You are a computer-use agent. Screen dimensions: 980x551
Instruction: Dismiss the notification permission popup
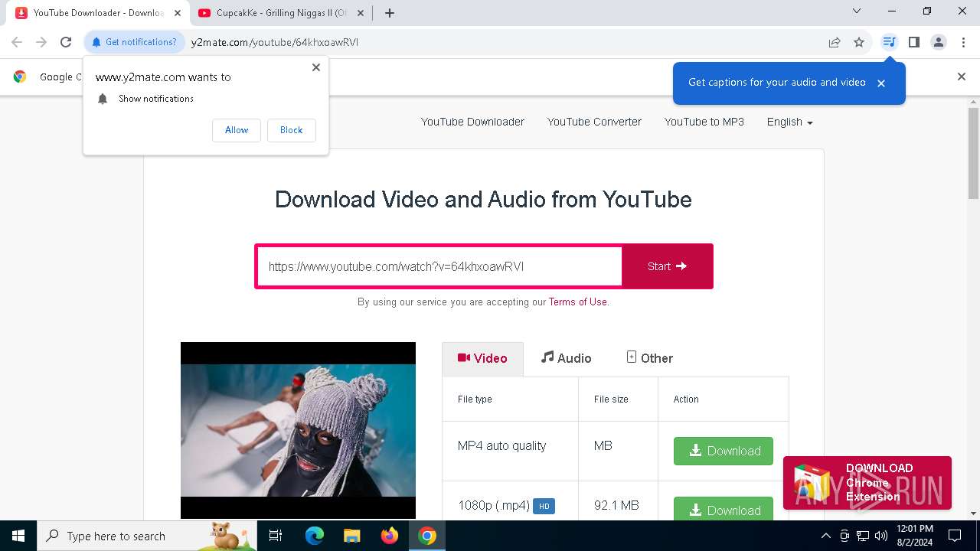(316, 67)
